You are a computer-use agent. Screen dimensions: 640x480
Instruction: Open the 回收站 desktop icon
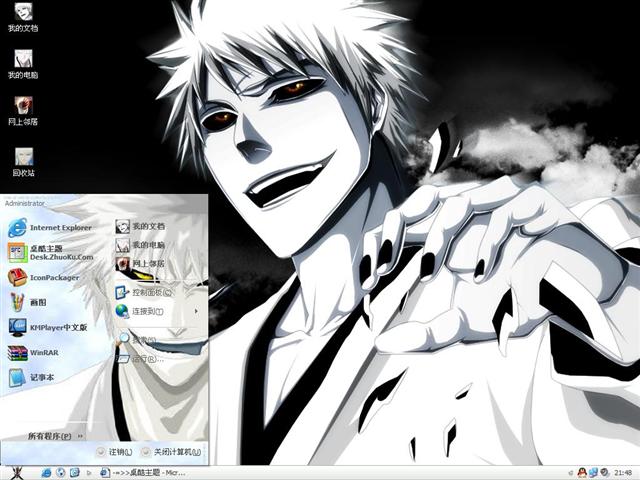[23, 162]
